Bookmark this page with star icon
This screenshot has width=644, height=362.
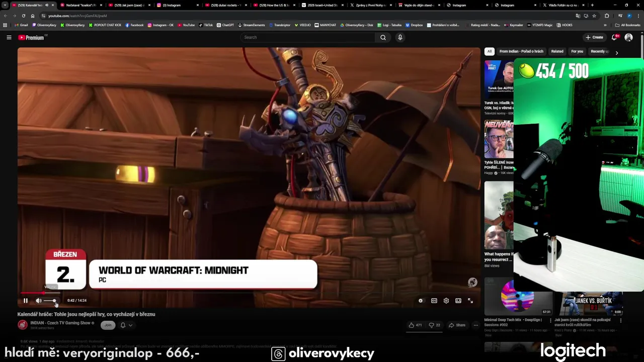[594, 16]
